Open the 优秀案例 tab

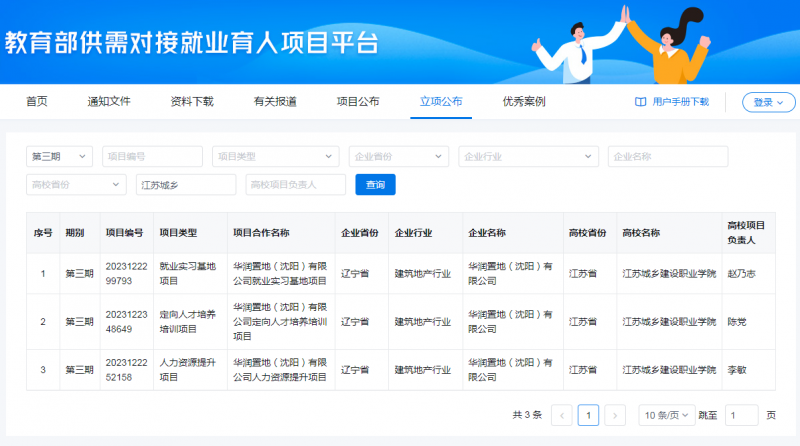point(524,102)
